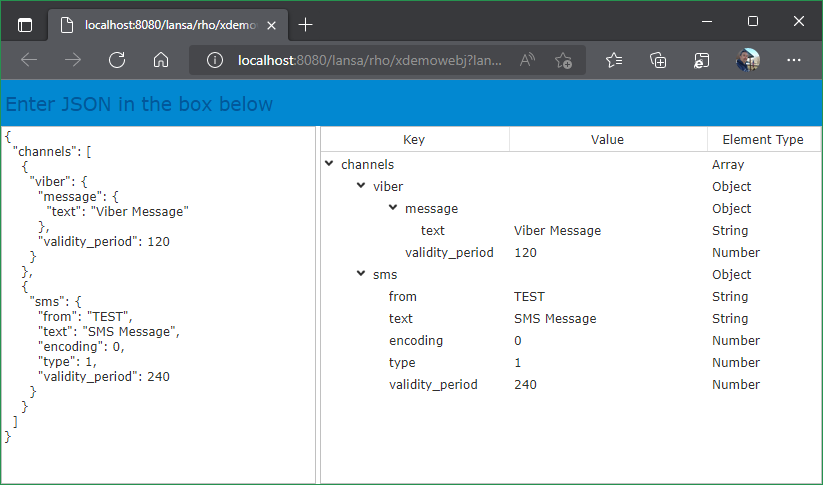Collapse the viber object node
The height and width of the screenshot is (485, 823).
click(361, 186)
